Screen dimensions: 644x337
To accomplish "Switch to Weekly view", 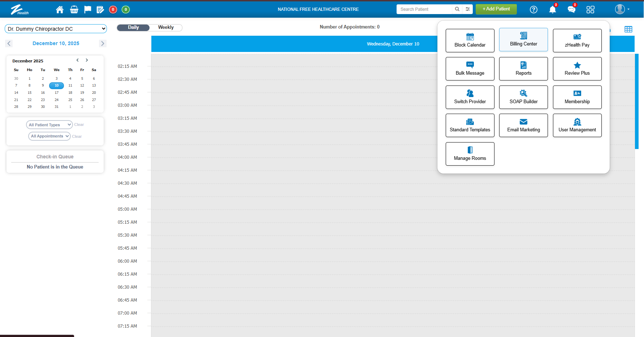I will click(x=166, y=27).
